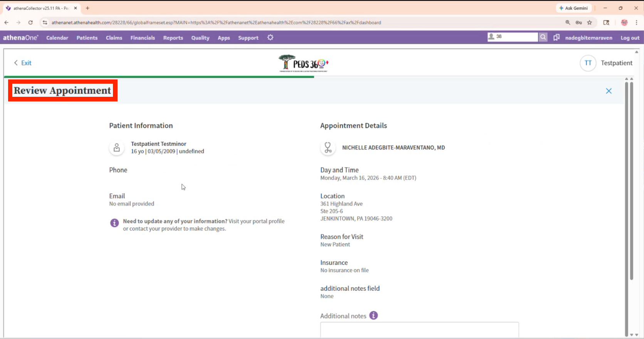Viewport: 644px width, 339px height.
Task: Click the name Testpatient Testminor
Action: [x=158, y=144]
